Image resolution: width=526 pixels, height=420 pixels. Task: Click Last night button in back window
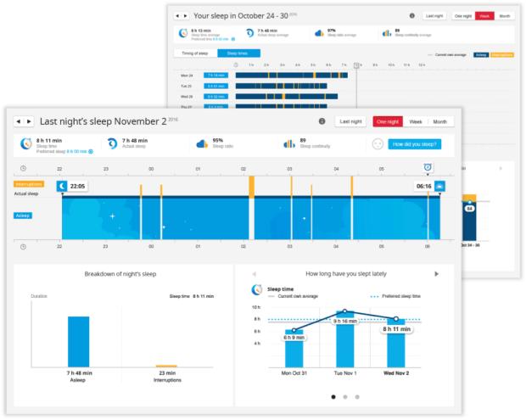tap(434, 16)
